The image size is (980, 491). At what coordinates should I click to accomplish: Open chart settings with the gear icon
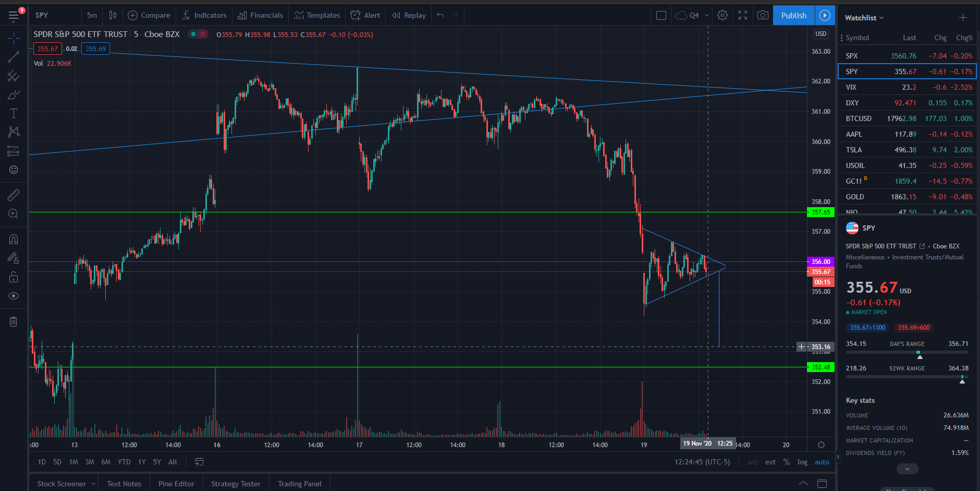[722, 15]
